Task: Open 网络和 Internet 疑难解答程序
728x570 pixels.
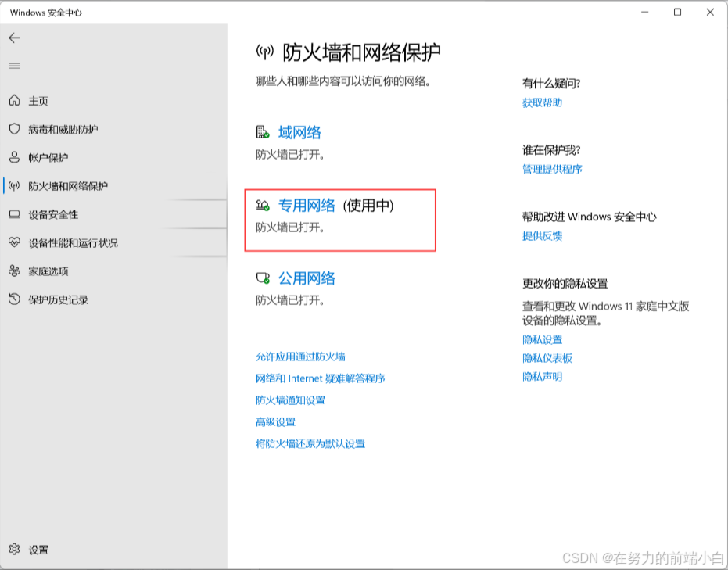Action: pyautogui.click(x=321, y=378)
